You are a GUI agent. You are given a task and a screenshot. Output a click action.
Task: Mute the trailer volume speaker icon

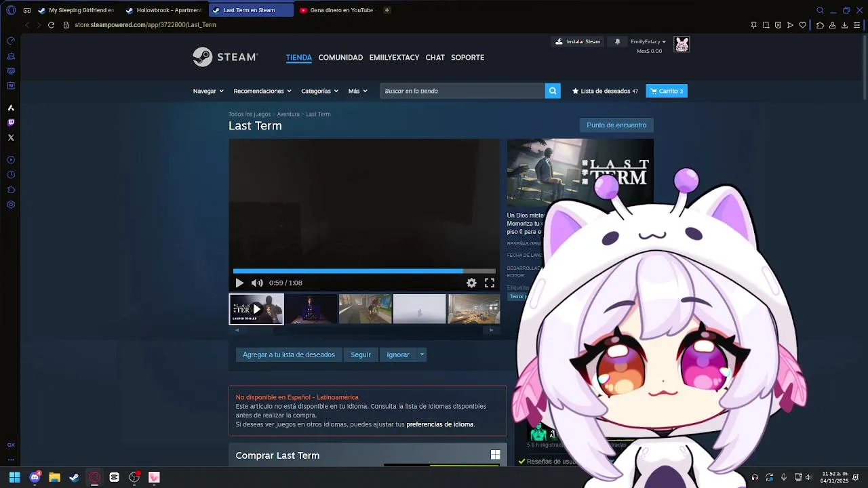click(257, 283)
